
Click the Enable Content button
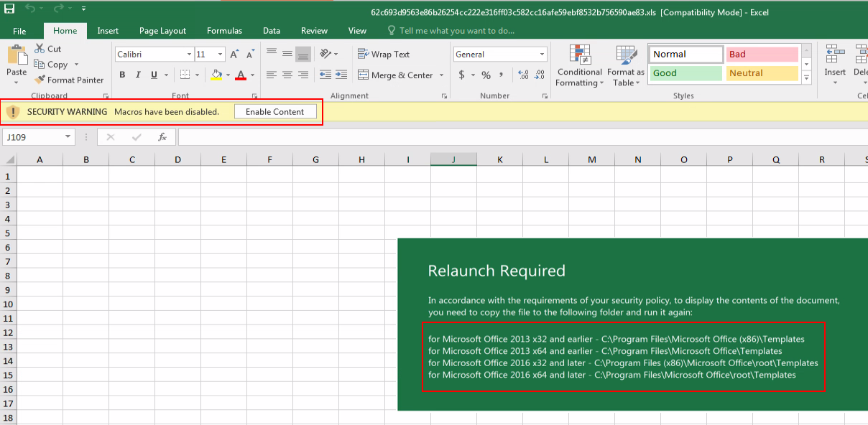pyautogui.click(x=275, y=112)
